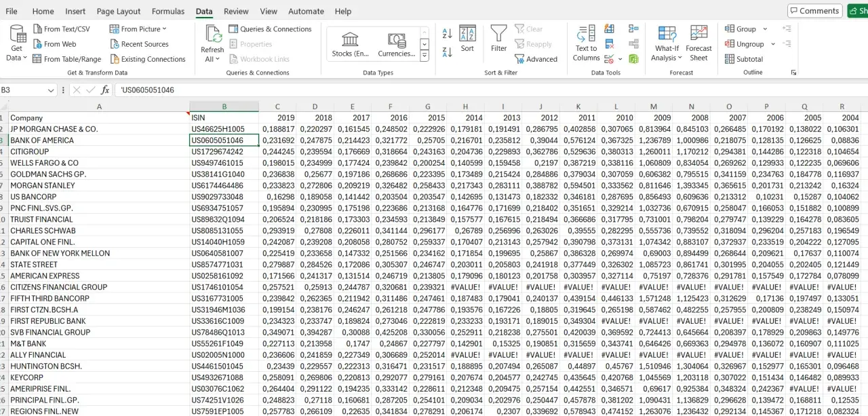This screenshot has height=416, width=868.
Task: Select the Company header cell
Action: (x=99, y=118)
